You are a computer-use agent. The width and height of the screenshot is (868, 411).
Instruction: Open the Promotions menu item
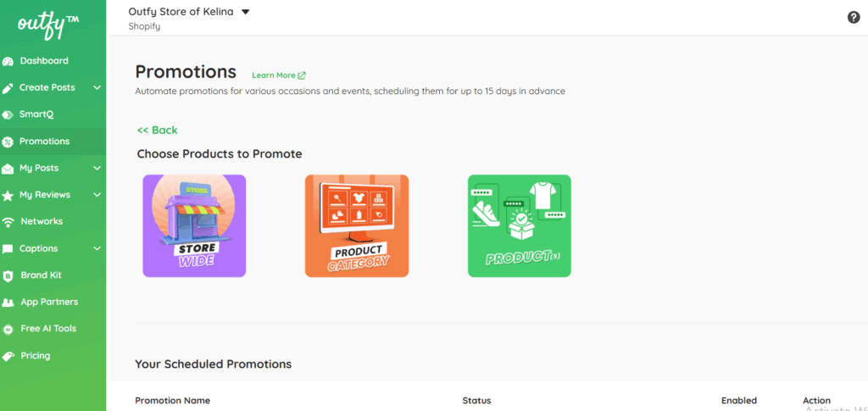click(x=44, y=142)
